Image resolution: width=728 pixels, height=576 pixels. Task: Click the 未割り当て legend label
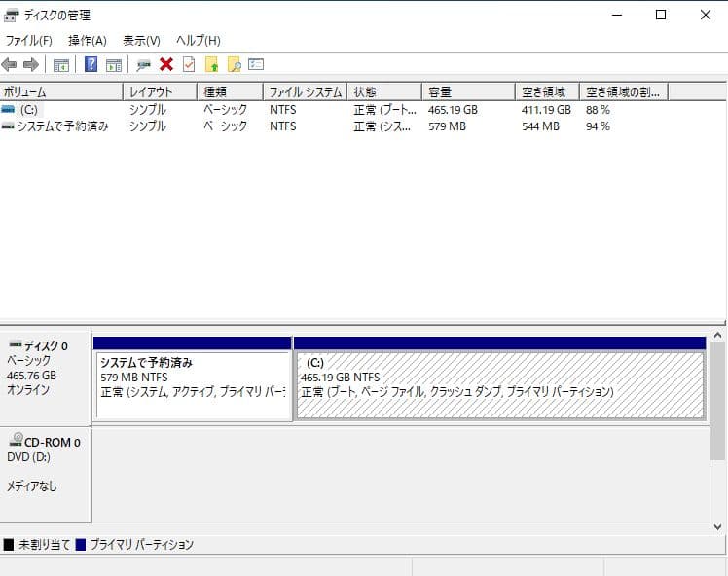44,545
